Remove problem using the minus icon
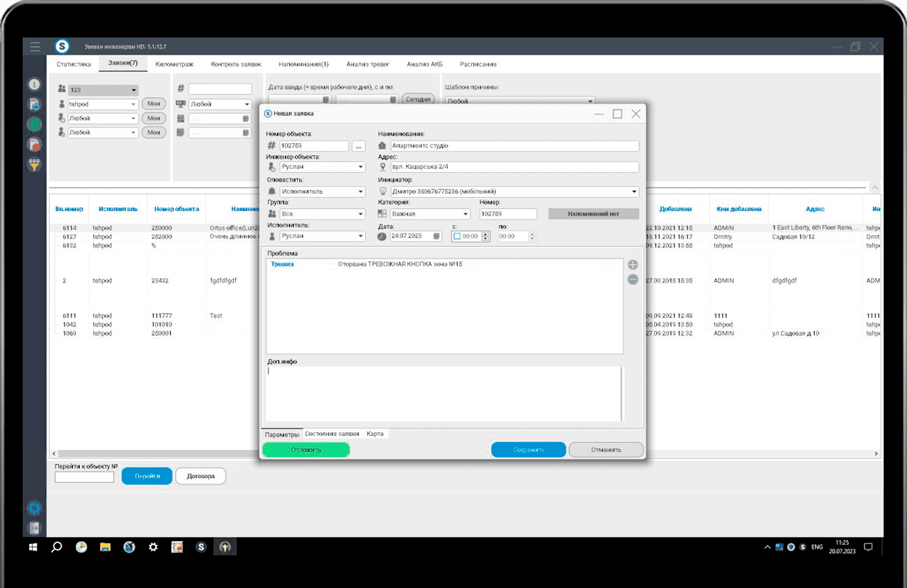Image resolution: width=907 pixels, height=588 pixels. tap(633, 279)
